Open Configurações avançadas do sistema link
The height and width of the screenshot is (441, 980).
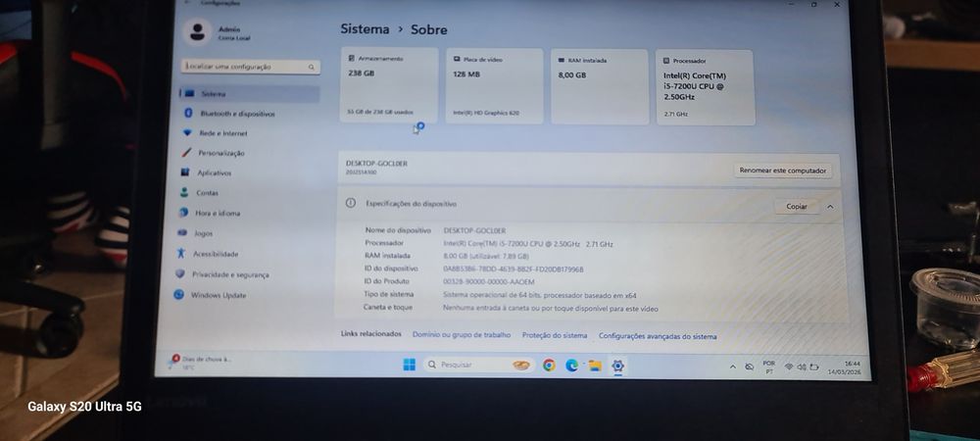[x=658, y=336]
